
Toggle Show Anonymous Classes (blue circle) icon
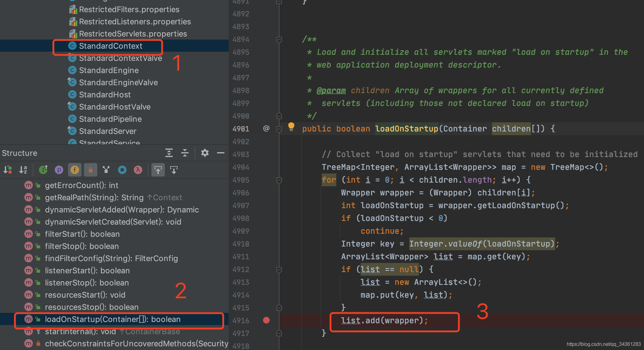point(122,170)
